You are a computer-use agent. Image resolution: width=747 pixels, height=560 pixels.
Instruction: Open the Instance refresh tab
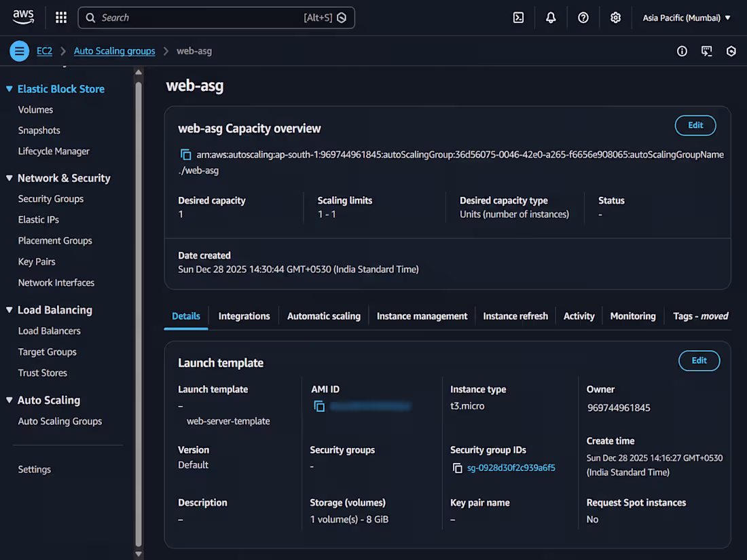(x=515, y=316)
